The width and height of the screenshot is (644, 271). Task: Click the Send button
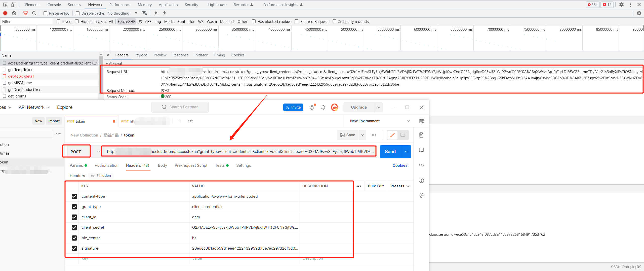point(390,152)
